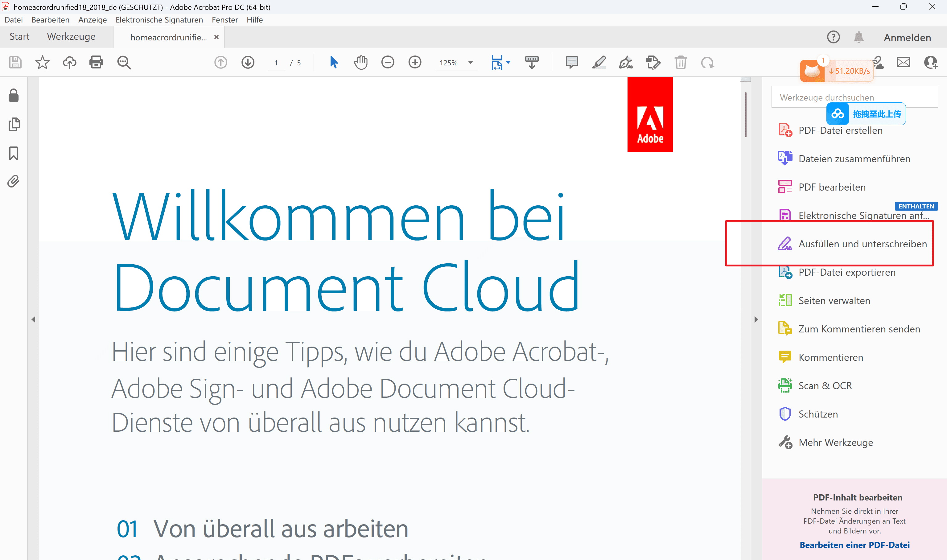Screen dimensions: 947x560
Task: Collapse the right tools pane arrow
Action: pos(756,319)
